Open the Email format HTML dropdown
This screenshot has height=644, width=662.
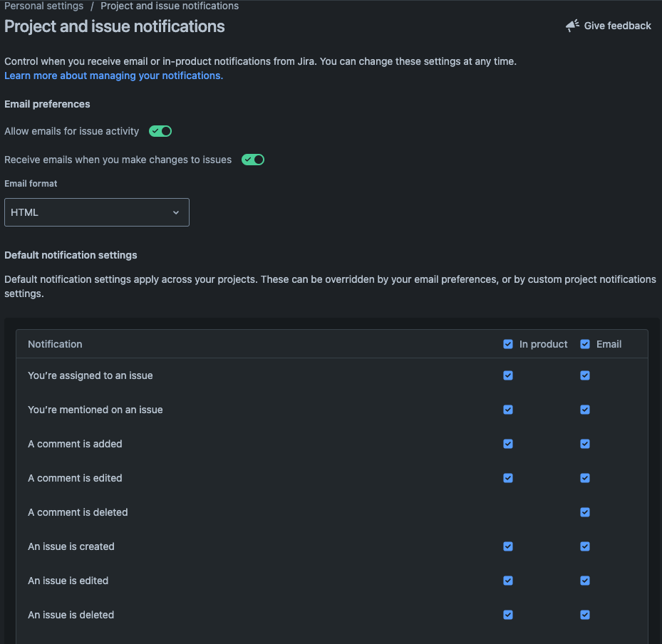(97, 212)
